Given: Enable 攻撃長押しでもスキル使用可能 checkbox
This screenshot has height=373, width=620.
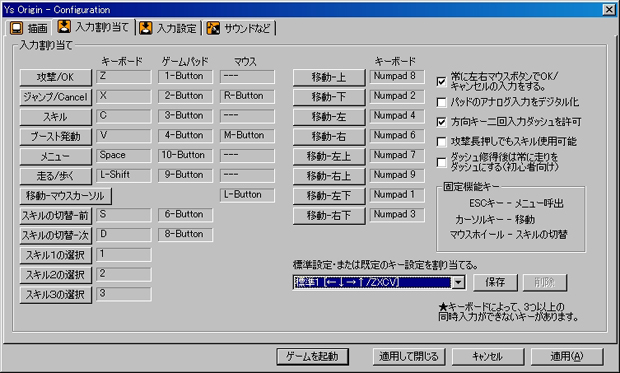Looking at the screenshot, I should [x=441, y=142].
